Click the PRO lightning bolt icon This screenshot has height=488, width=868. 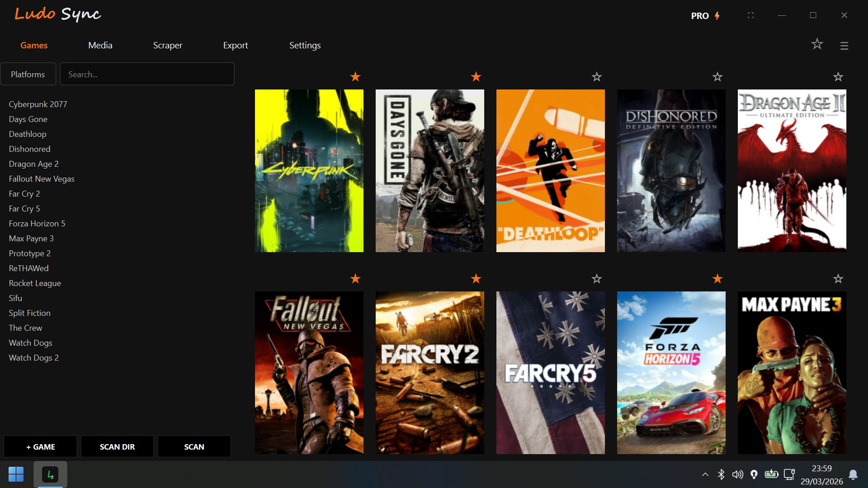717,16
